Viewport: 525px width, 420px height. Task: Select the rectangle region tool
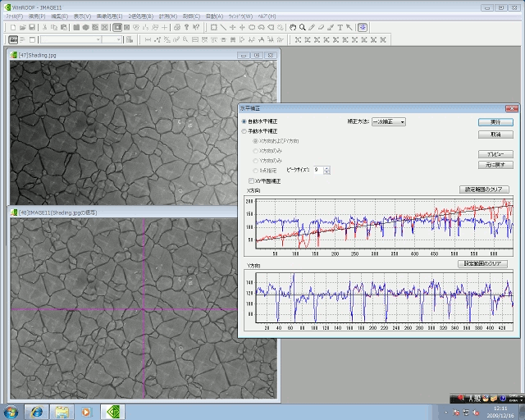coord(213,27)
